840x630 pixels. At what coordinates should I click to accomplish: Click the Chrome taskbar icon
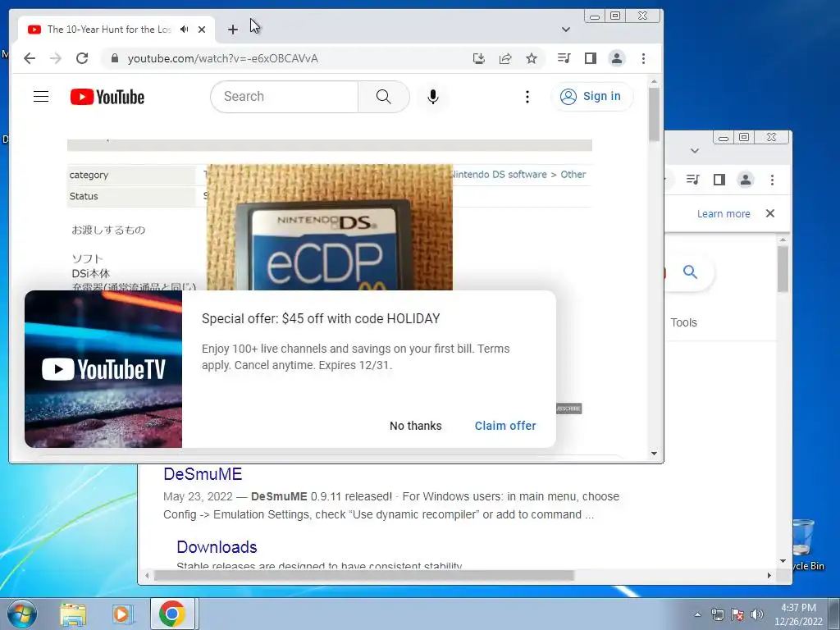[172, 614]
